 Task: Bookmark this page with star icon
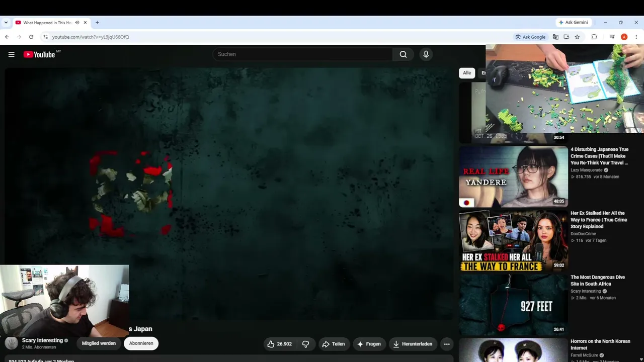point(577,37)
